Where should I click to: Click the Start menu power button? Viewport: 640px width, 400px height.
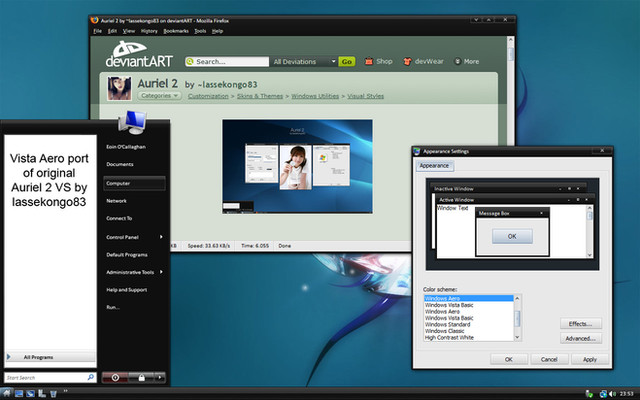(x=115, y=378)
